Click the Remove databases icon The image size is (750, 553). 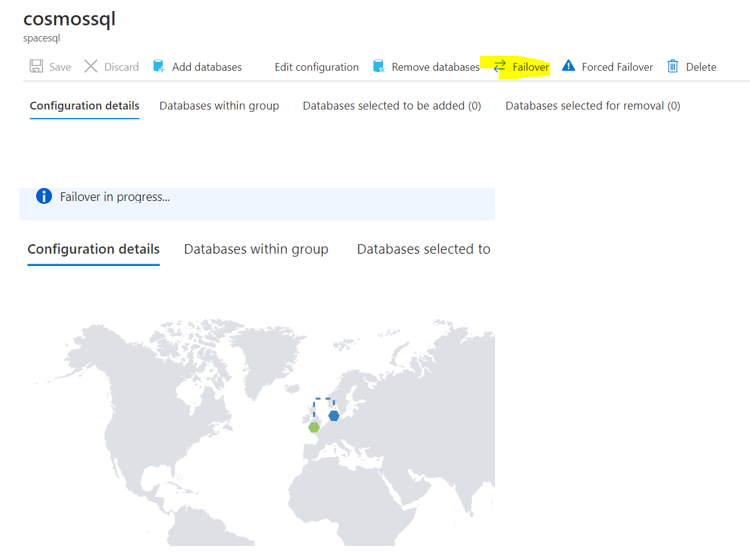pos(378,67)
